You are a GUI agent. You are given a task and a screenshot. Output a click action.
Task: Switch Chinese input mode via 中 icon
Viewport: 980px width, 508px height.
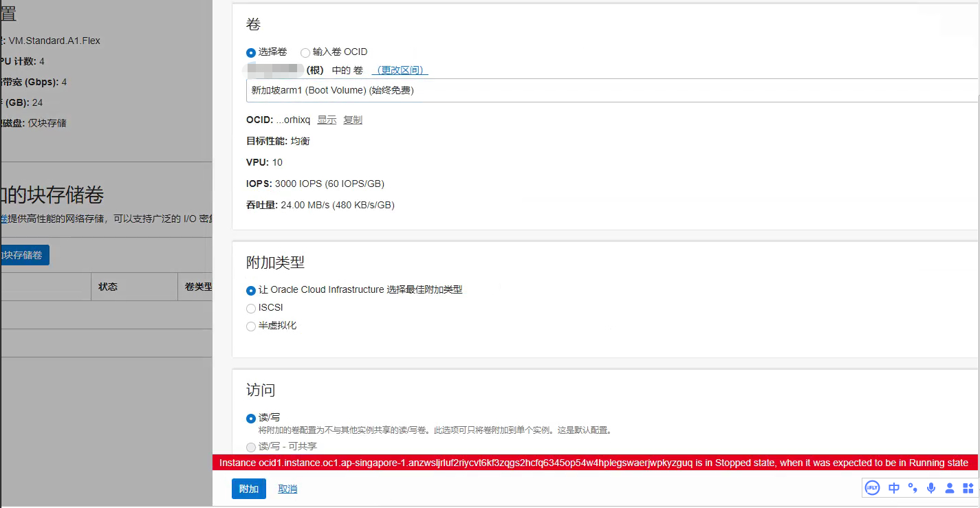click(894, 488)
